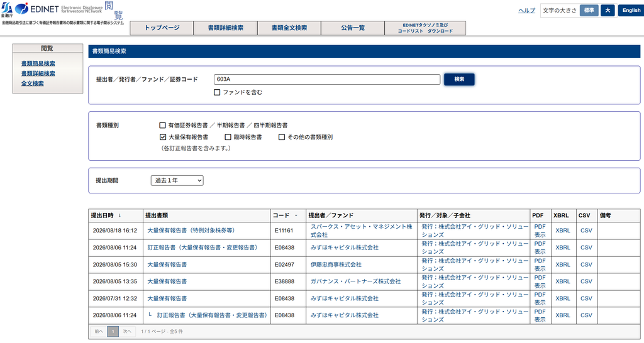The height and width of the screenshot is (343, 644).
Task: Sort by 提出日時 using the arrow icon
Action: pos(119,215)
